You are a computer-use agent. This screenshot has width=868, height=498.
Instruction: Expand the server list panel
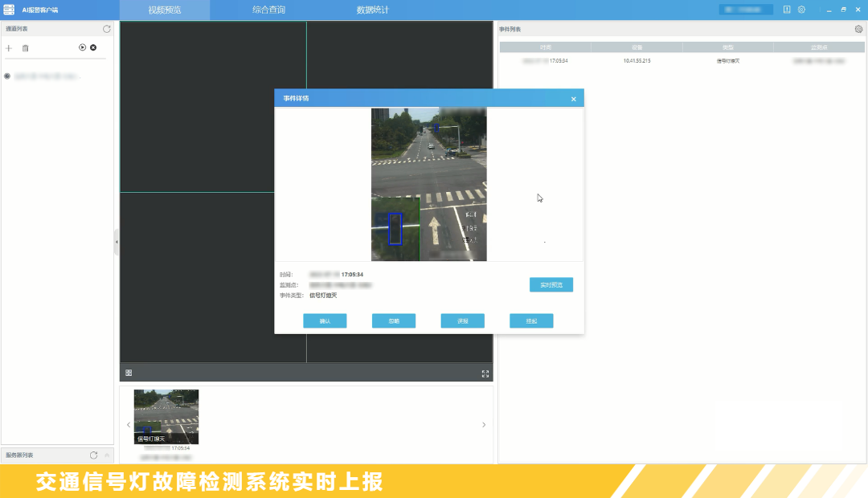pos(107,455)
